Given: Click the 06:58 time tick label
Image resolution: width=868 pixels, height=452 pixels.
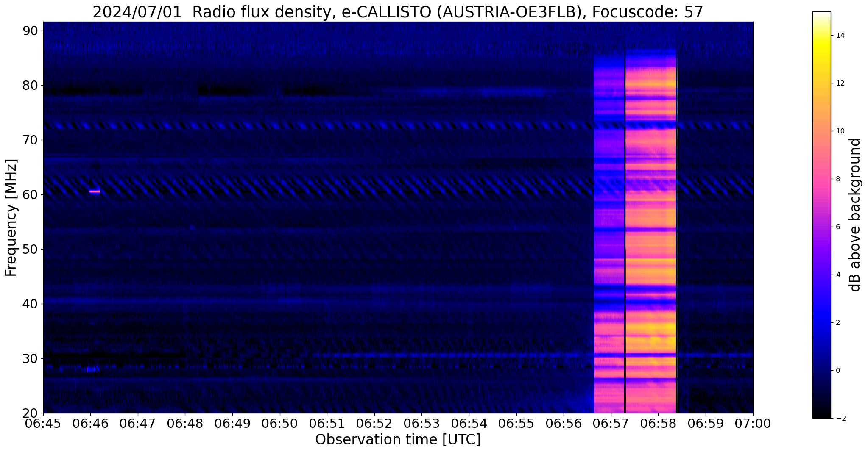Looking at the screenshot, I should click(659, 423).
